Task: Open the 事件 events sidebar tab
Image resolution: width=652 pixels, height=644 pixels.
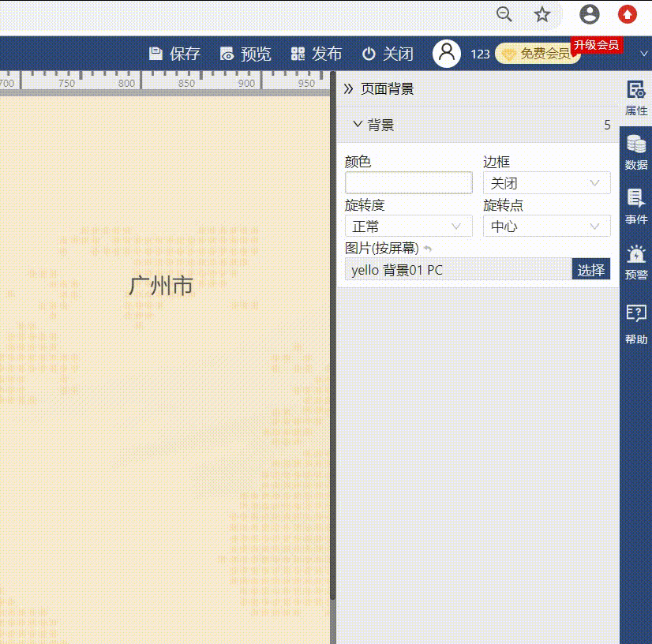Action: [x=636, y=207]
